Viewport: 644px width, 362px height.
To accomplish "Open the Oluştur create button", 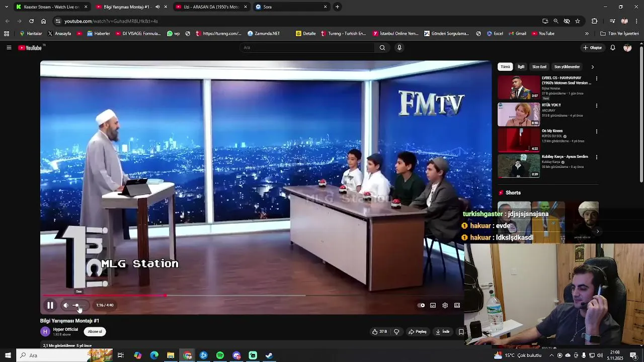I will click(x=593, y=48).
